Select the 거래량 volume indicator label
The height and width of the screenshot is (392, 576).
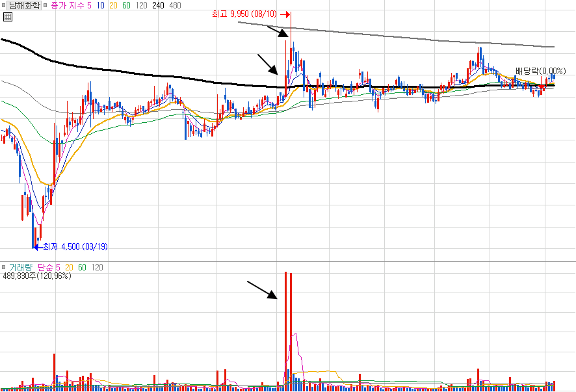click(x=21, y=267)
